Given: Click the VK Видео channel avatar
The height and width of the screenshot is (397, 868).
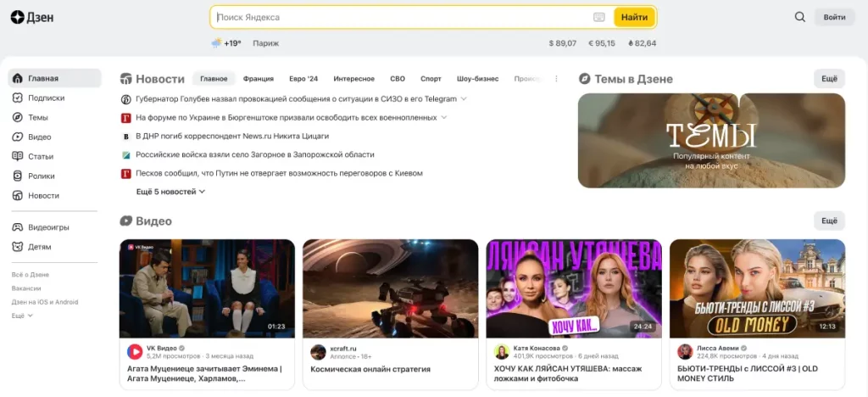Looking at the screenshot, I should [x=135, y=351].
